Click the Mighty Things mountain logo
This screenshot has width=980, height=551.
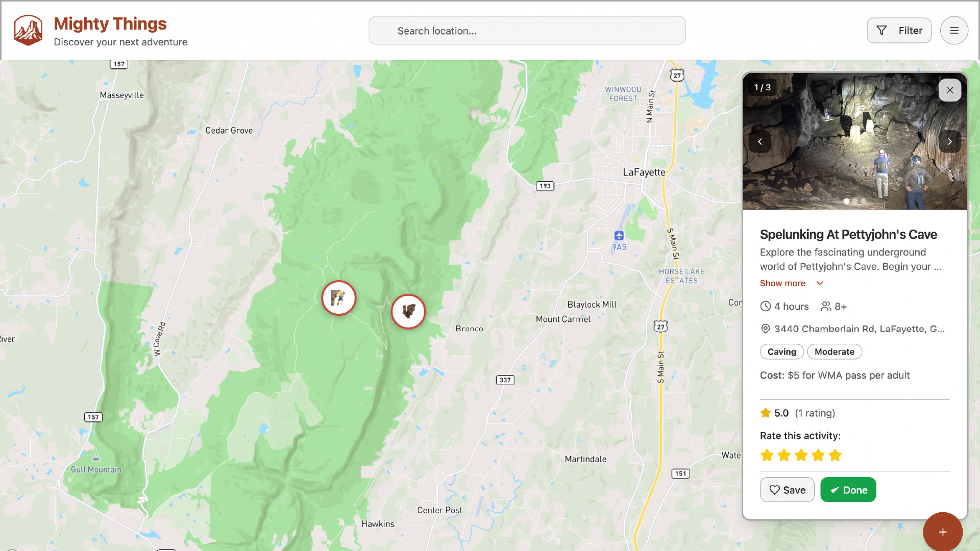pyautogui.click(x=28, y=30)
